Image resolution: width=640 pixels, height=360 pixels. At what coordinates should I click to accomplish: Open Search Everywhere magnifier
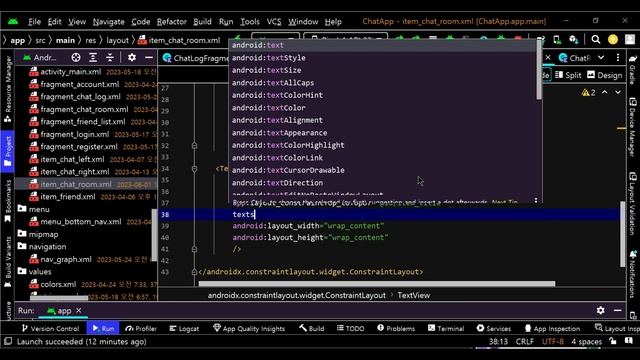[x=596, y=40]
